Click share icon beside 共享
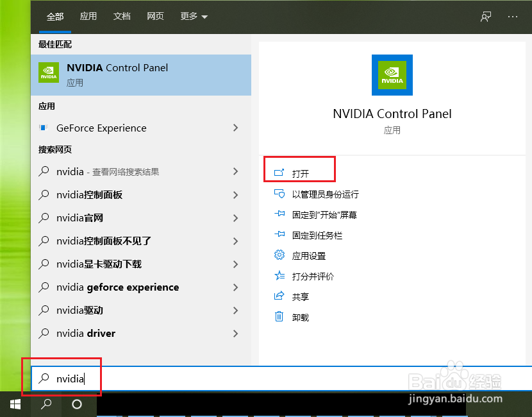Screen dimensions: 532x417 (279, 296)
